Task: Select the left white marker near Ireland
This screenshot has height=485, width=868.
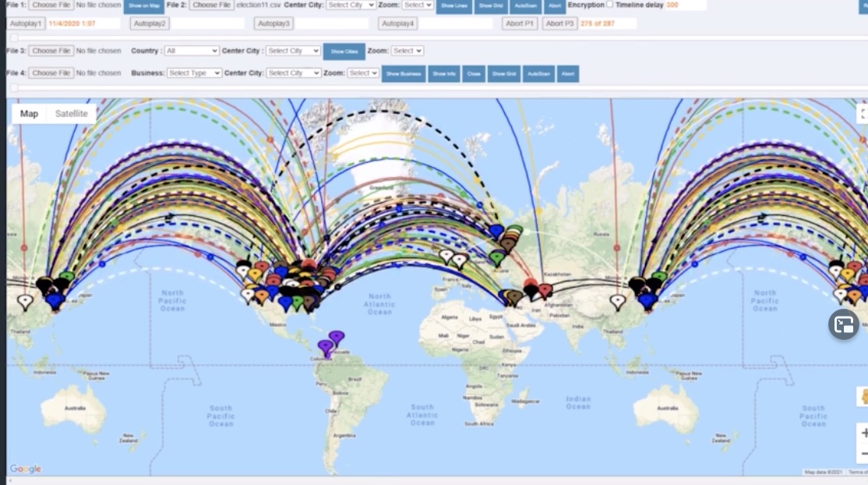Action: point(446,256)
